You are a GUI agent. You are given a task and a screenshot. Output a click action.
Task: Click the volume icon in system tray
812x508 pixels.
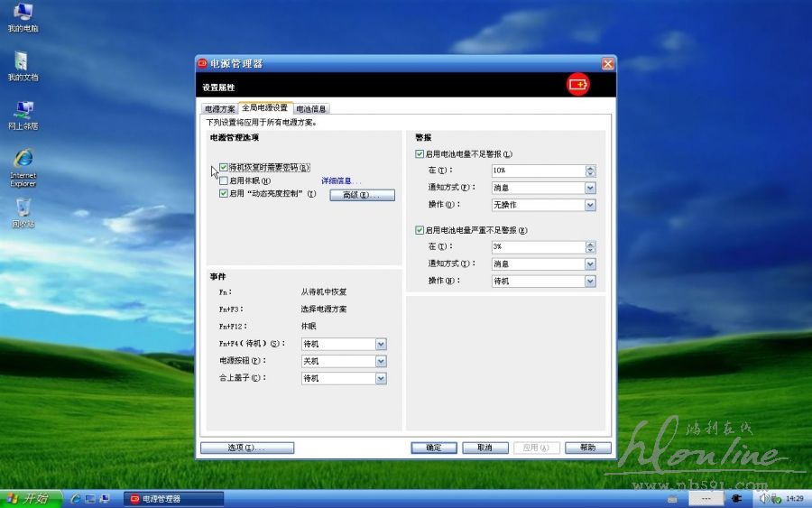[x=764, y=498]
